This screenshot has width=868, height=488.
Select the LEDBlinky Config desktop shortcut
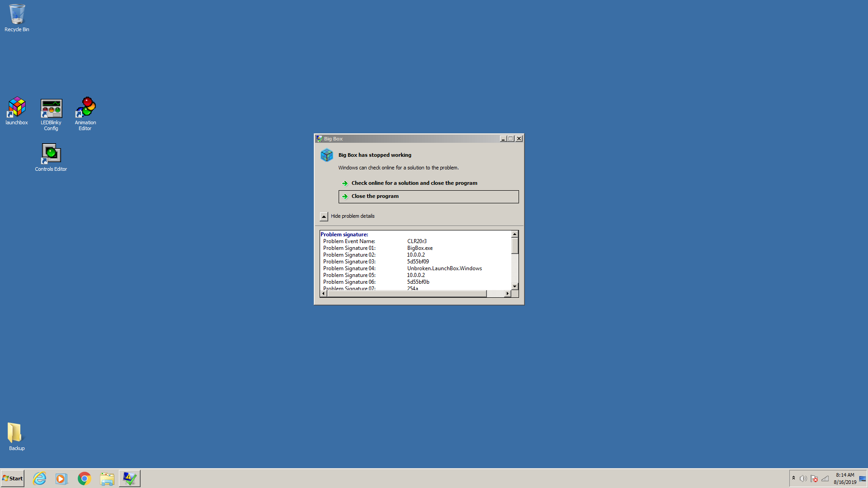tap(51, 114)
